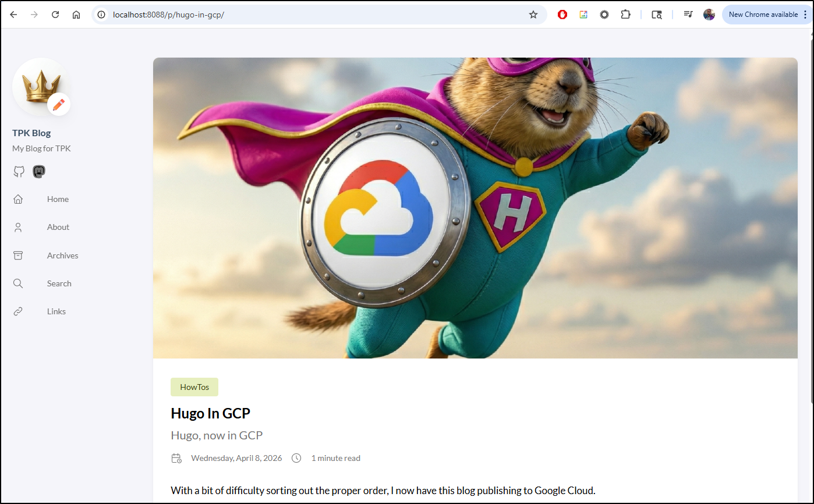Click the browser Home button
The height and width of the screenshot is (504, 814).
(x=76, y=15)
